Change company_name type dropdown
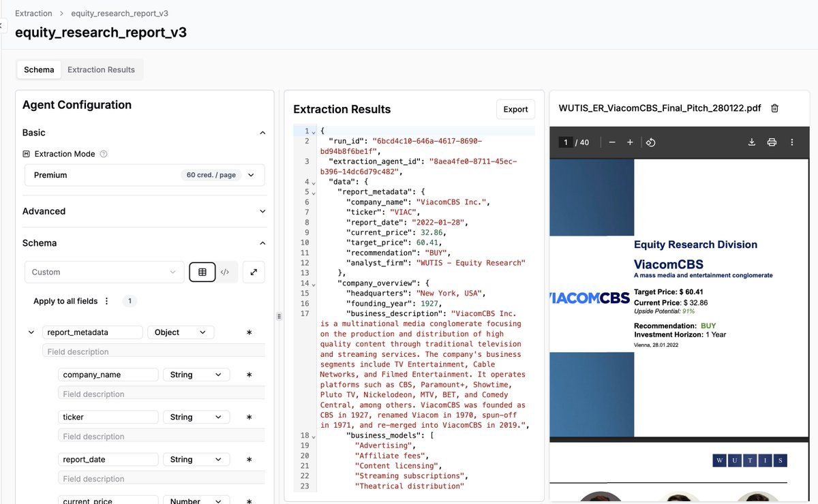Viewport: 818px width, 504px height. [196, 375]
